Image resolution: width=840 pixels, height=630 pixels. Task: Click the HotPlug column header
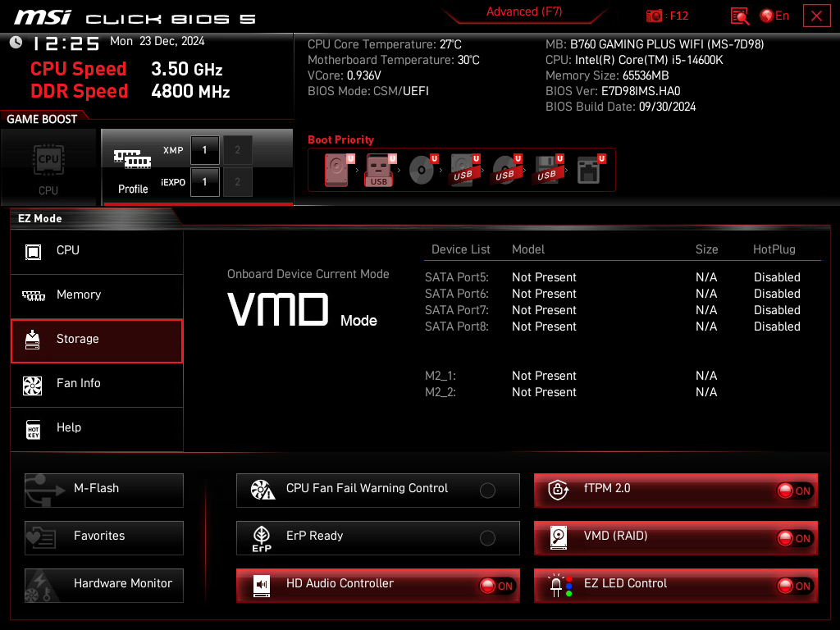click(774, 249)
